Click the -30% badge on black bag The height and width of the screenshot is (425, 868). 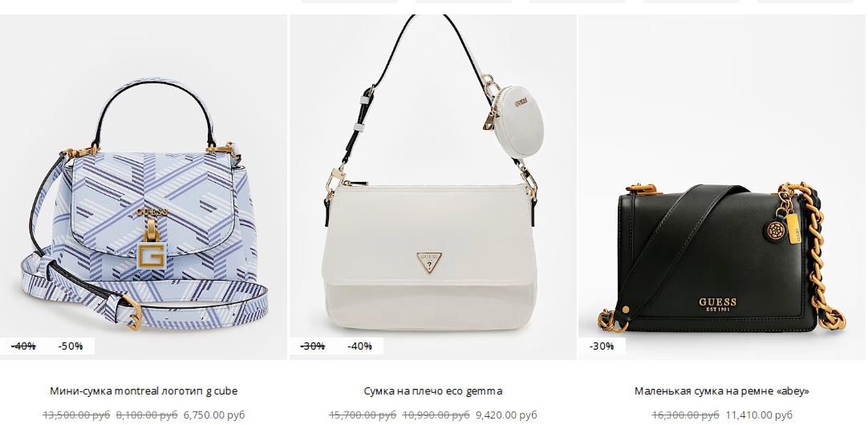[x=602, y=346]
